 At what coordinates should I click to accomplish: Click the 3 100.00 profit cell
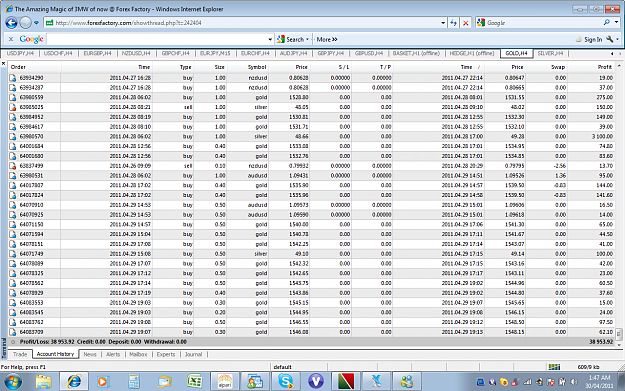(x=602, y=136)
